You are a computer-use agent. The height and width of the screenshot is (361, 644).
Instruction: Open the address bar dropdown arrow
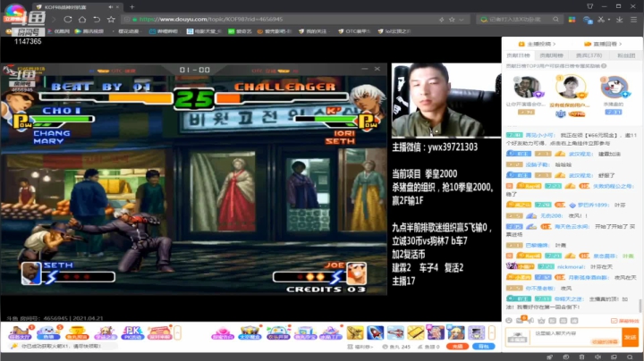coord(462,20)
